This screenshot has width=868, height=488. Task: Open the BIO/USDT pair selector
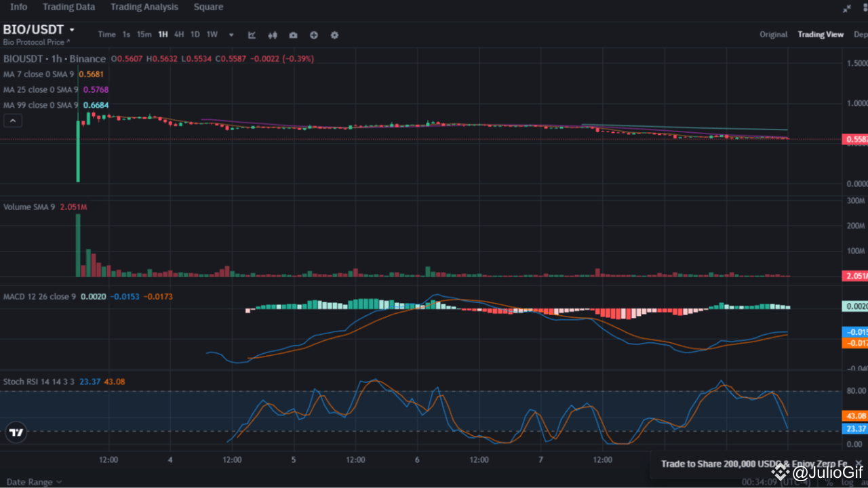pyautogui.click(x=39, y=29)
